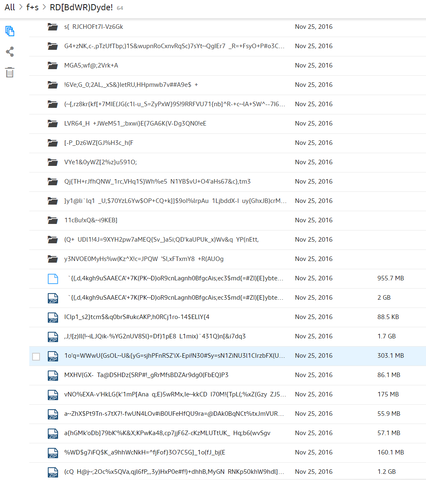Click file icon of the 55.9 MB file
Screen dimensions: 426x480
tap(53, 414)
